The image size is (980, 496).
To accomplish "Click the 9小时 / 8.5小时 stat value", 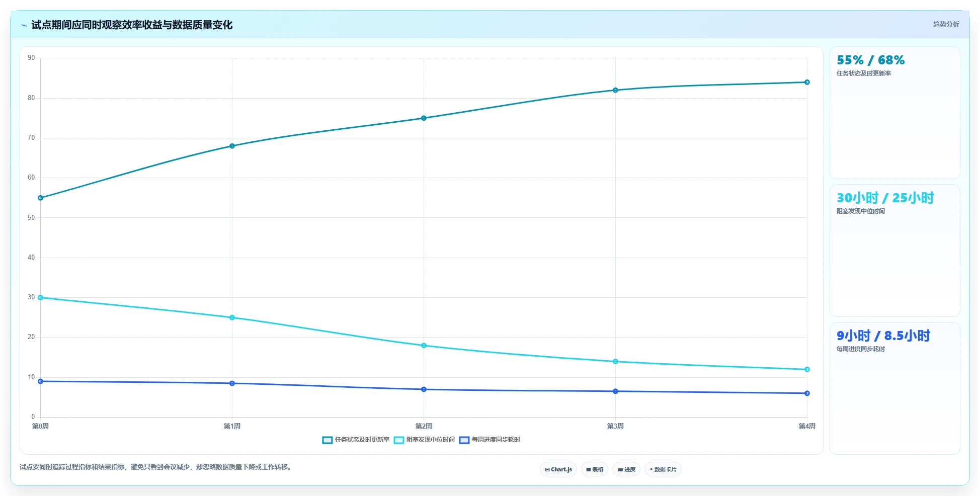I will tap(883, 336).
